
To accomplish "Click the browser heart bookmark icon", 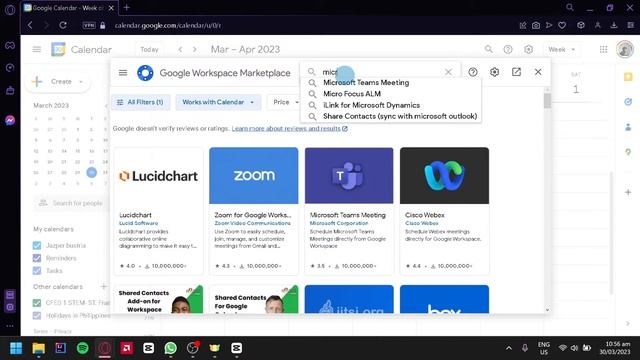I will pyautogui.click(x=562, y=25).
